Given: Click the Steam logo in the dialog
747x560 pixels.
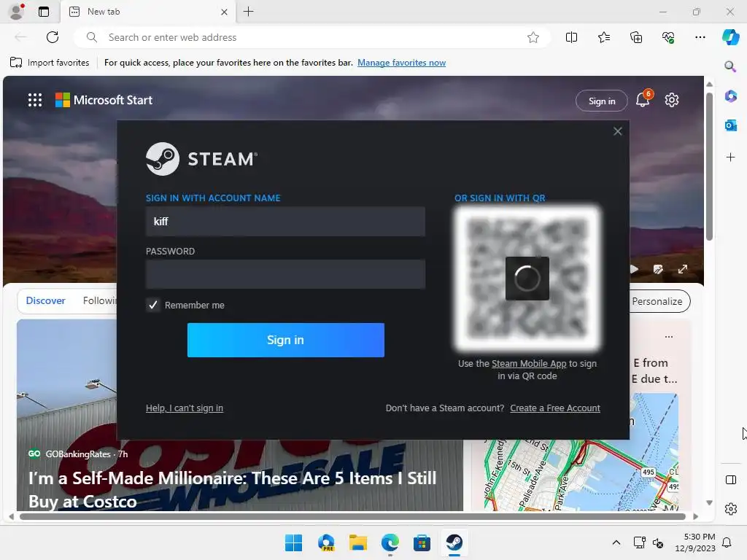Looking at the screenshot, I should tap(201, 158).
